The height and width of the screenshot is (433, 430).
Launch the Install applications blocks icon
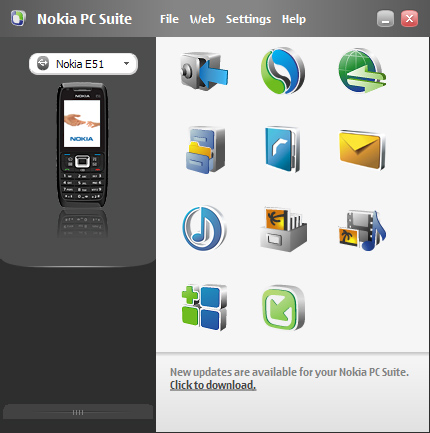pos(204,308)
